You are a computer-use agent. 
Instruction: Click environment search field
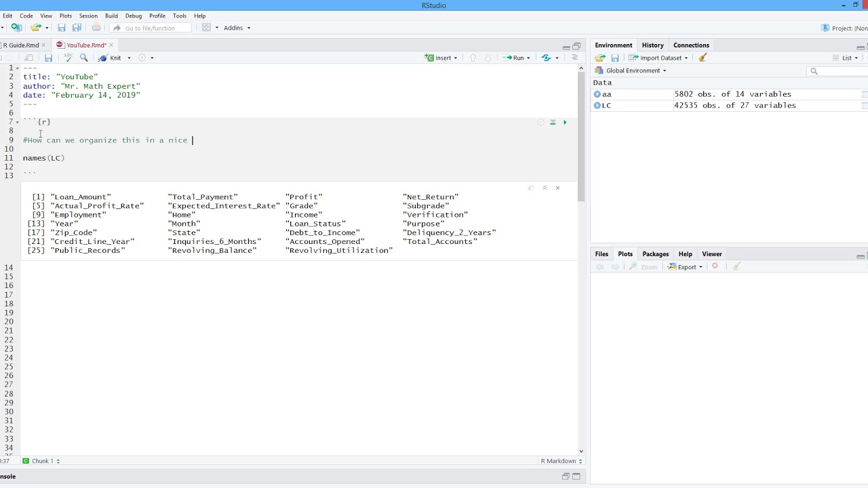837,71
